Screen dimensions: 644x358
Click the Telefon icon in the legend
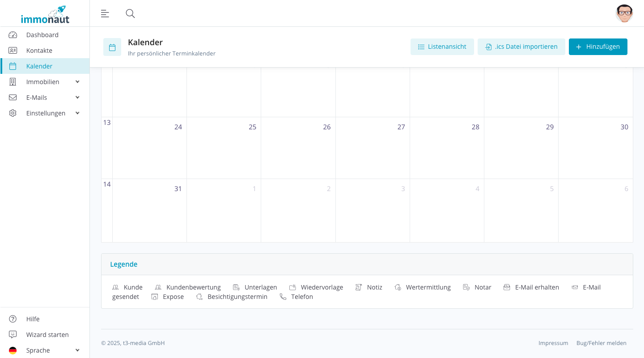pyautogui.click(x=282, y=296)
